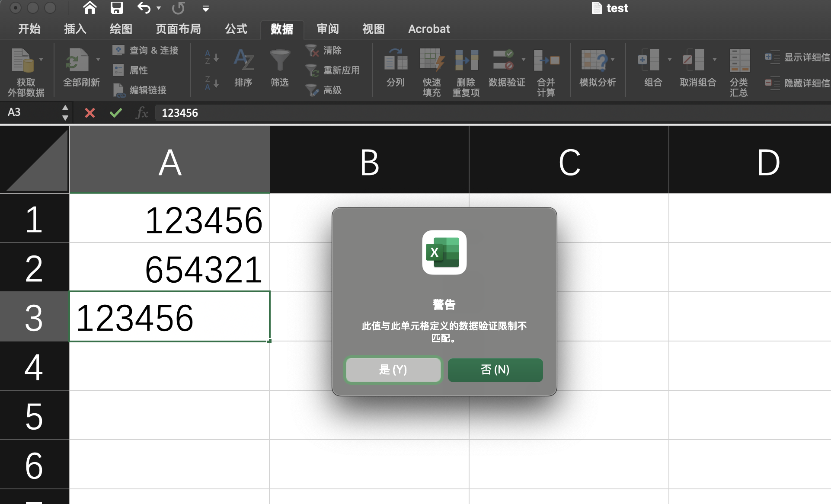Screen dimensions: 831x504
Task: Confirm entry with the green checkmark
Action: (x=116, y=113)
